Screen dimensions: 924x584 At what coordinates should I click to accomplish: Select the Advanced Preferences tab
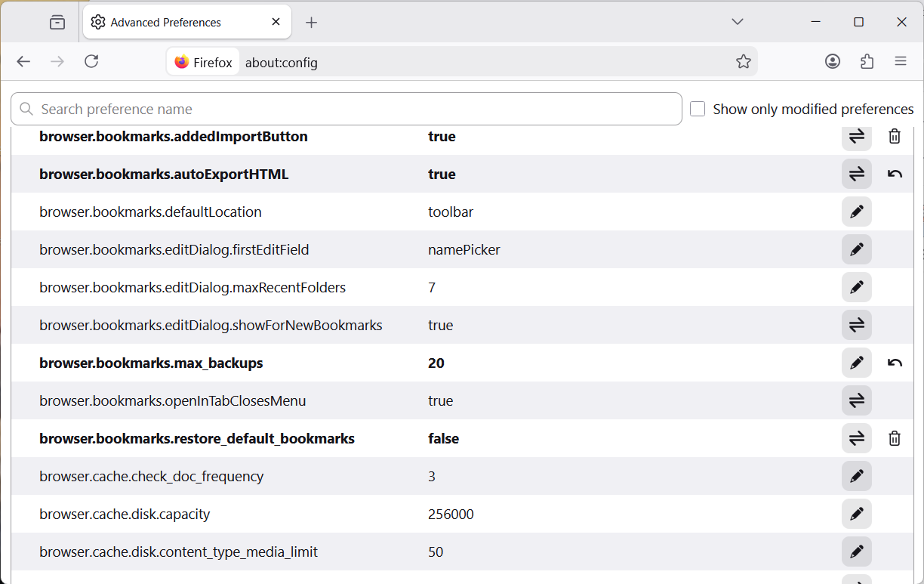pyautogui.click(x=187, y=23)
